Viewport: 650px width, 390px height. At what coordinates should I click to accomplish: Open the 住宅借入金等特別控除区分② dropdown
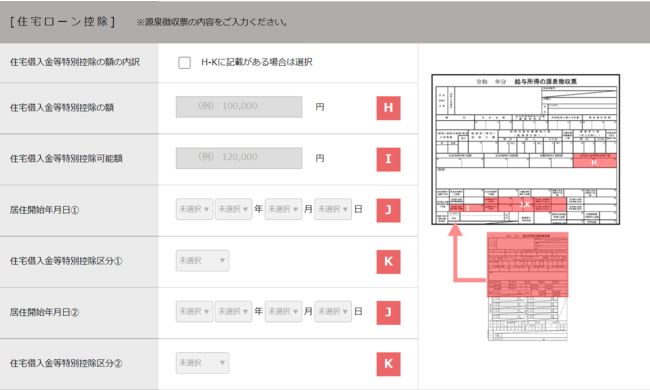[202, 363]
